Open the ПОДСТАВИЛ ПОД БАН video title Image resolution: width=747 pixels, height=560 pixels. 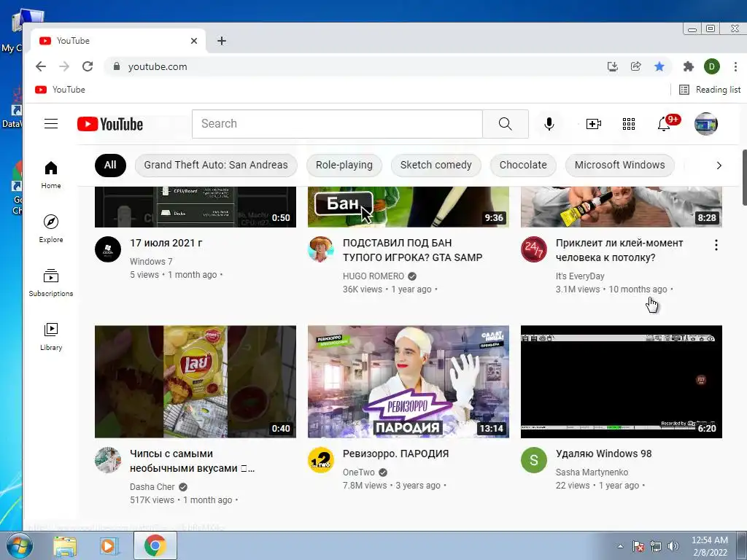[413, 250]
